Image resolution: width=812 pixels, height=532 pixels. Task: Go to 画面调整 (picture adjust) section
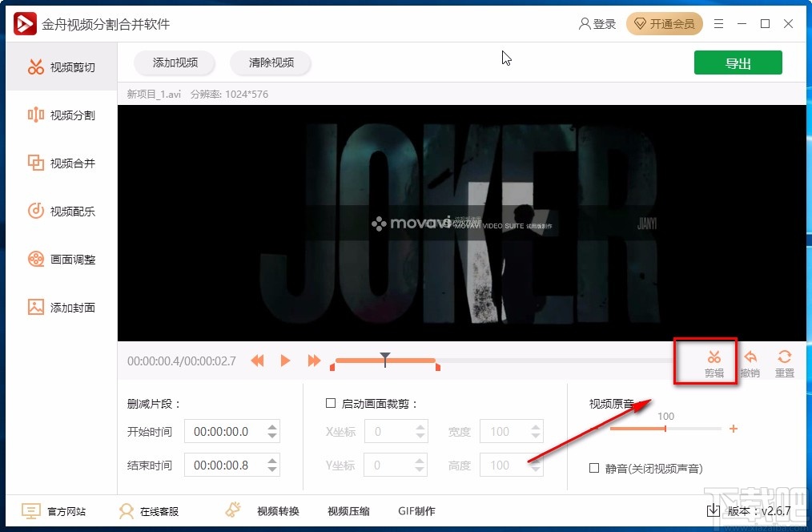point(62,259)
